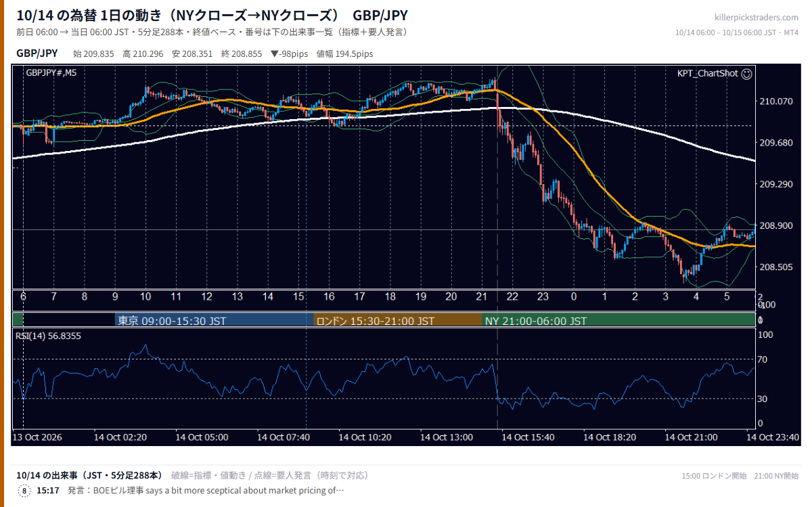Click the hour 15 label on the hour axis
The image size is (812, 507).
[298, 296]
